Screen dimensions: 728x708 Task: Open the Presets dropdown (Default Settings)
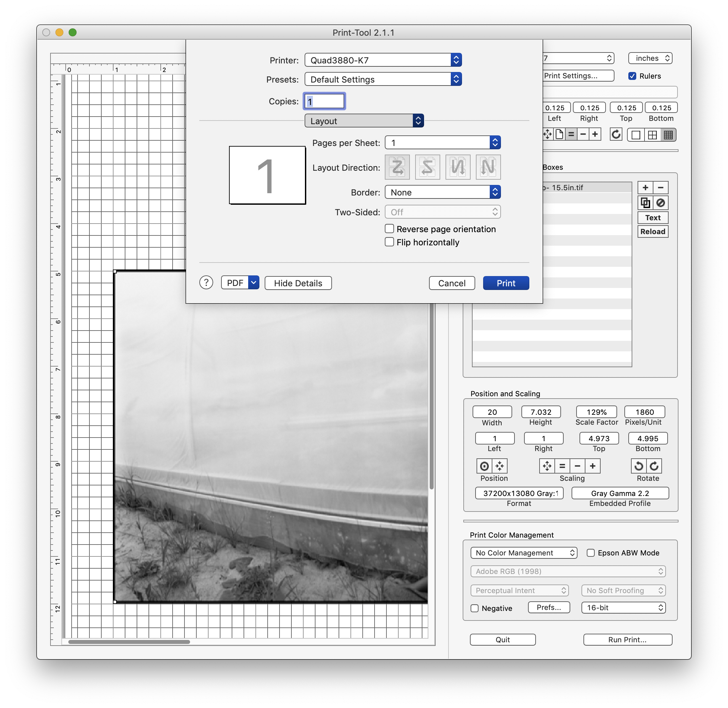383,79
